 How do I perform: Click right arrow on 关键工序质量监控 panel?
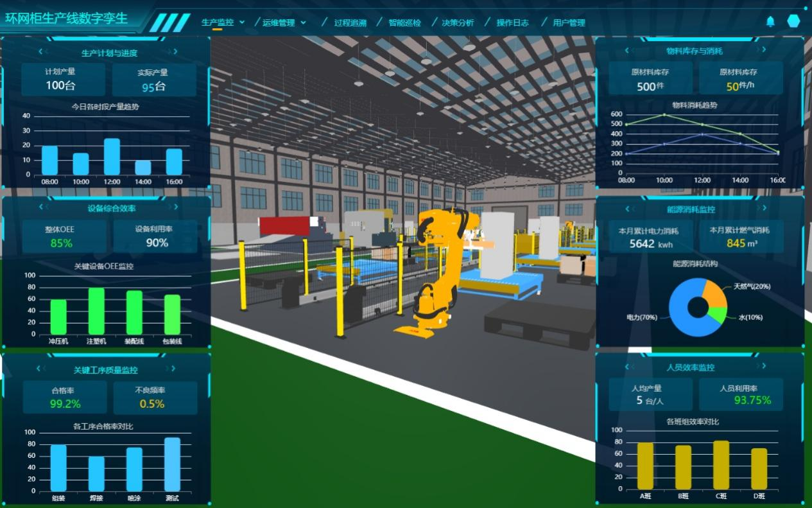173,369
